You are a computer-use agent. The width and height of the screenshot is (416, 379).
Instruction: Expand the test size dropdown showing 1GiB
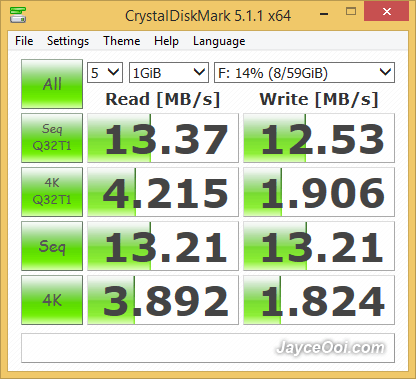click(x=169, y=72)
